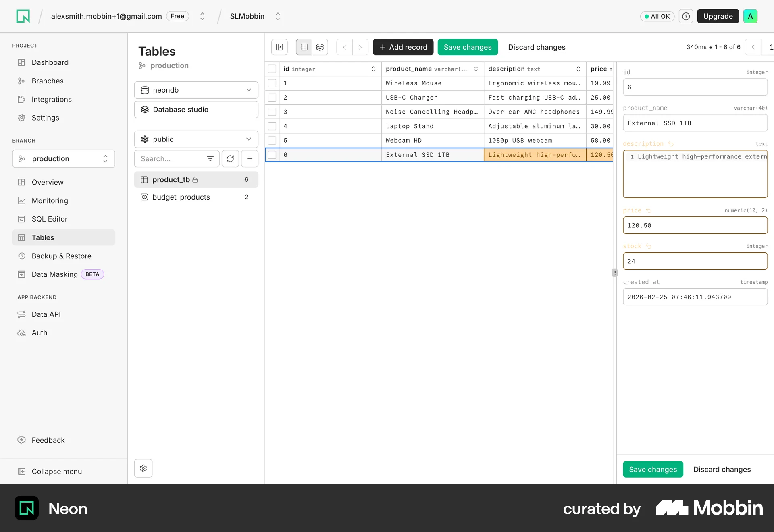
Task: Open the neondb database dropdown
Action: [196, 90]
